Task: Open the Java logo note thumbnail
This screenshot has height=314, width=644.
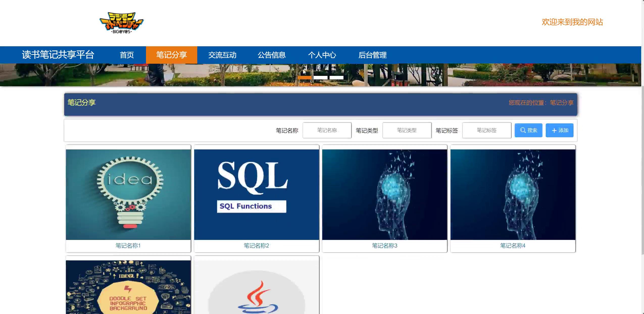Action: 256,291
